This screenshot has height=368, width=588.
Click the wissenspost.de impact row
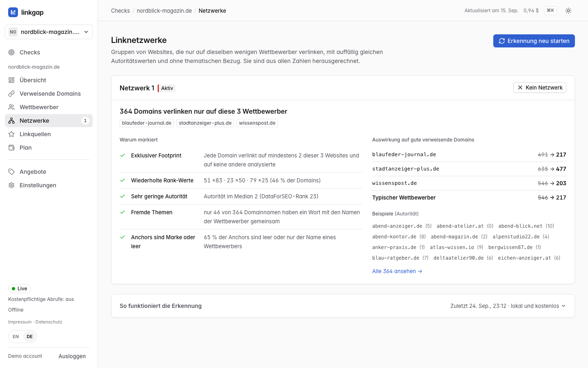pos(469,183)
